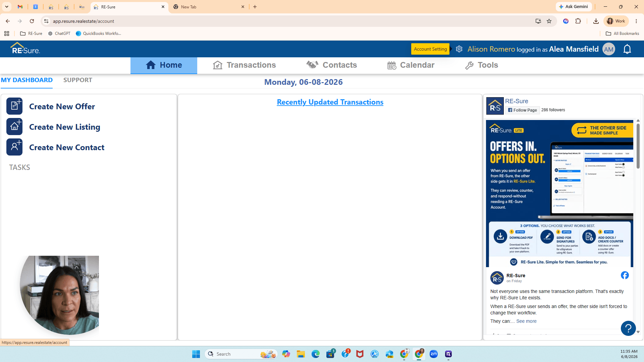Open Chrome downloads icon

click(596, 21)
